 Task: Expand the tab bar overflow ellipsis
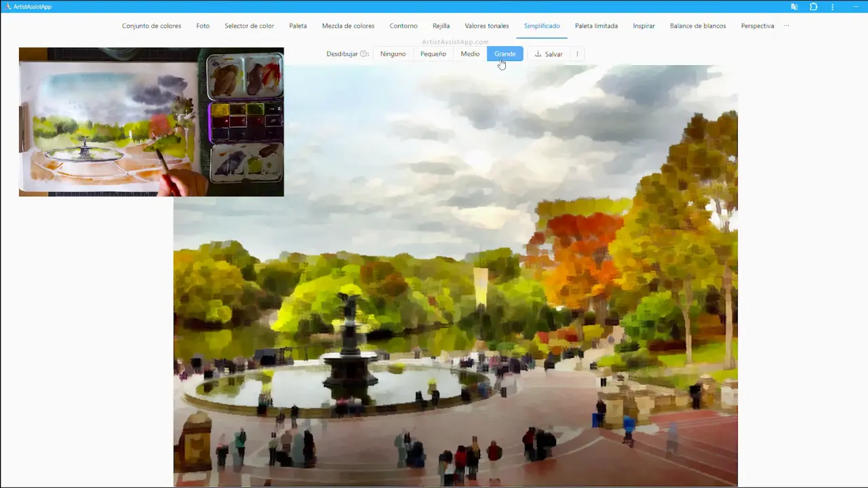click(x=786, y=26)
